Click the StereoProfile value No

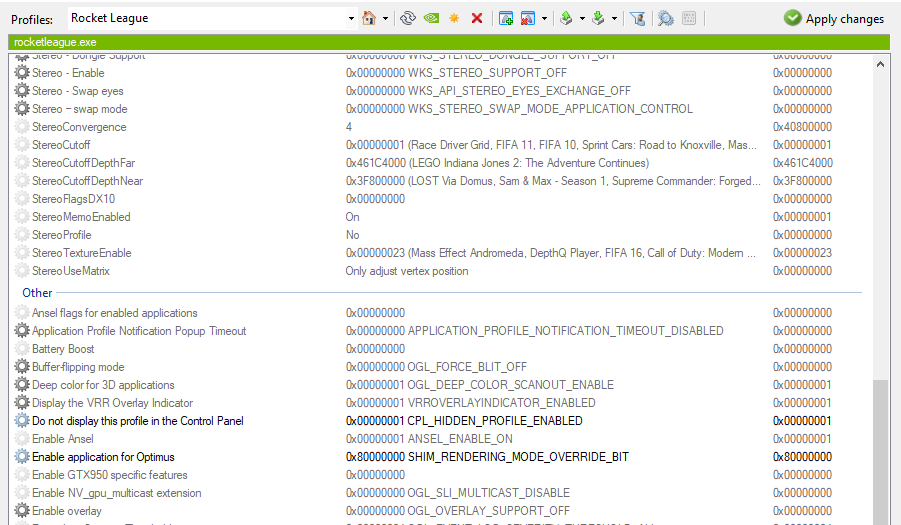point(352,235)
